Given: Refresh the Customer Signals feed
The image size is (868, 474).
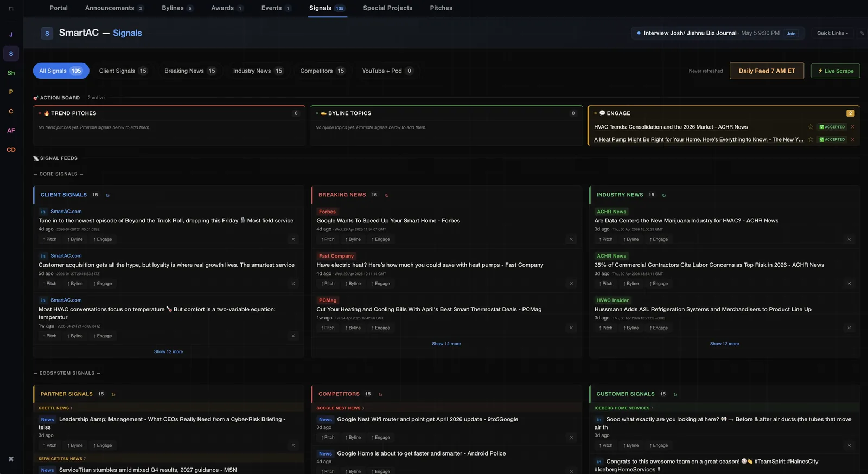Looking at the screenshot, I should [675, 394].
